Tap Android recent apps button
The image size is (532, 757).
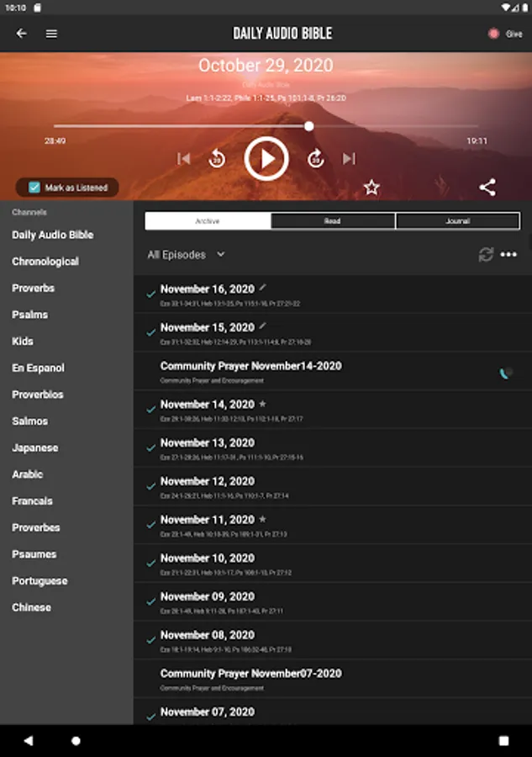(x=503, y=740)
